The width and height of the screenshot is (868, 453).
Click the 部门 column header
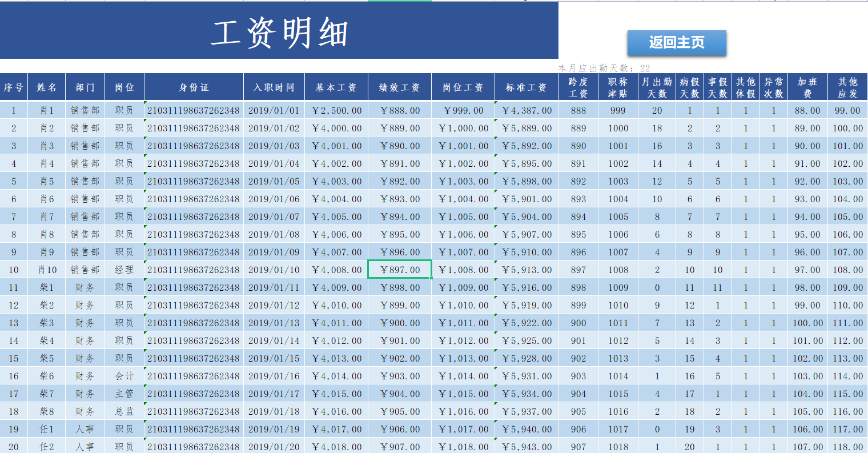[x=84, y=86]
